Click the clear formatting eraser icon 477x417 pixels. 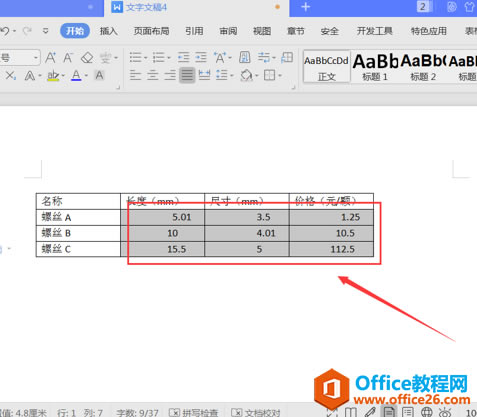87,58
